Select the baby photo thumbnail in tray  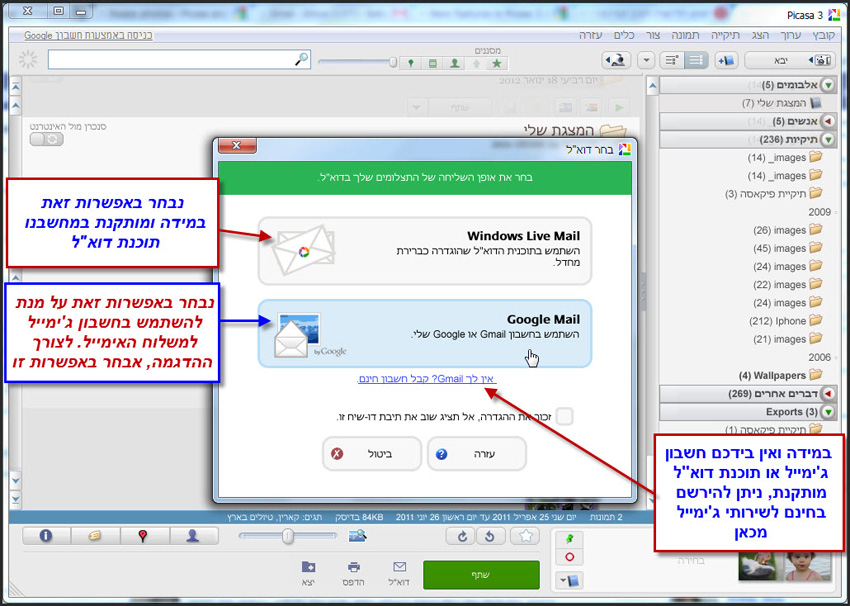[x=808, y=566]
